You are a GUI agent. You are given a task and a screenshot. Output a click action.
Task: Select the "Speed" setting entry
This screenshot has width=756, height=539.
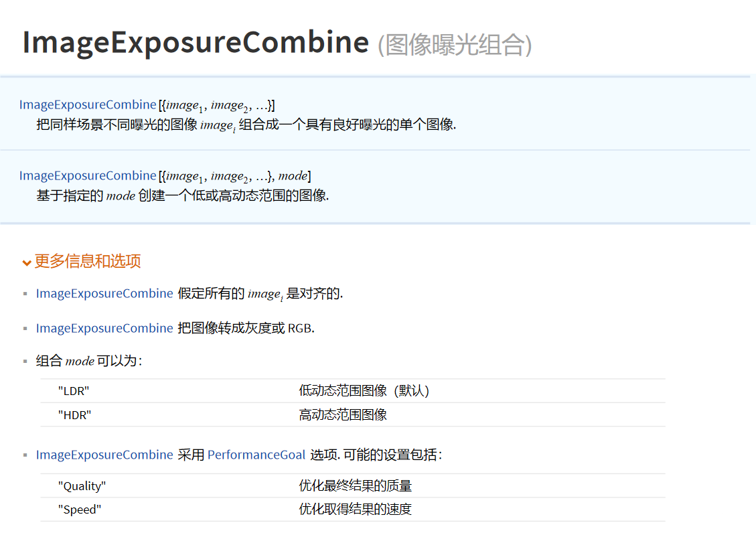79,510
